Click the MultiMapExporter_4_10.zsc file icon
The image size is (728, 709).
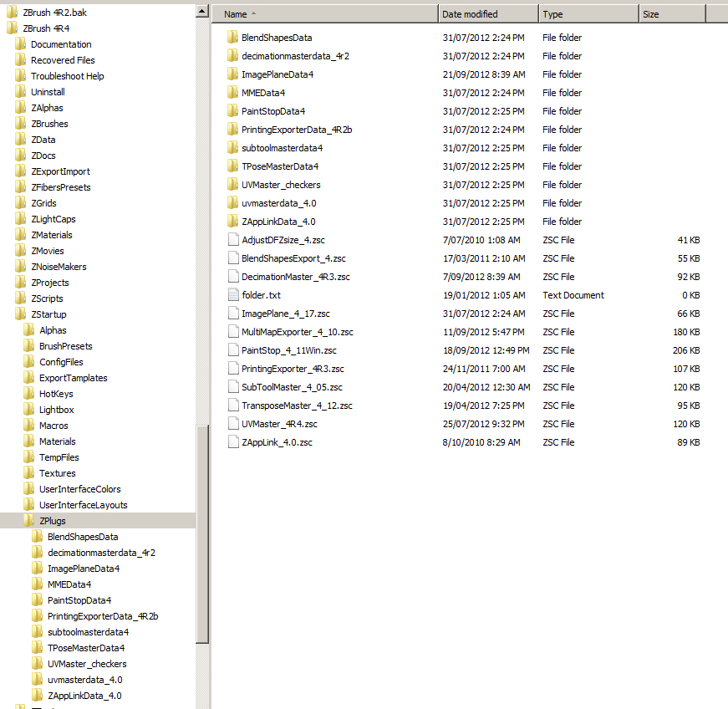click(x=233, y=332)
